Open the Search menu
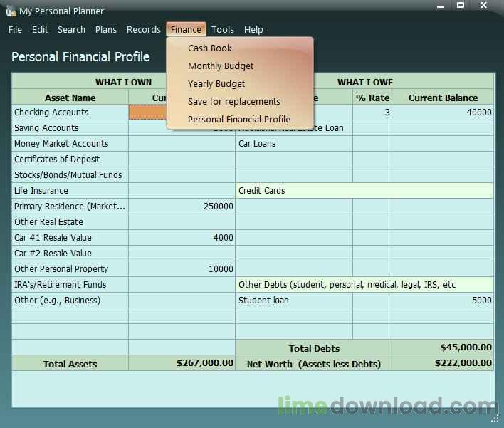 [x=71, y=30]
